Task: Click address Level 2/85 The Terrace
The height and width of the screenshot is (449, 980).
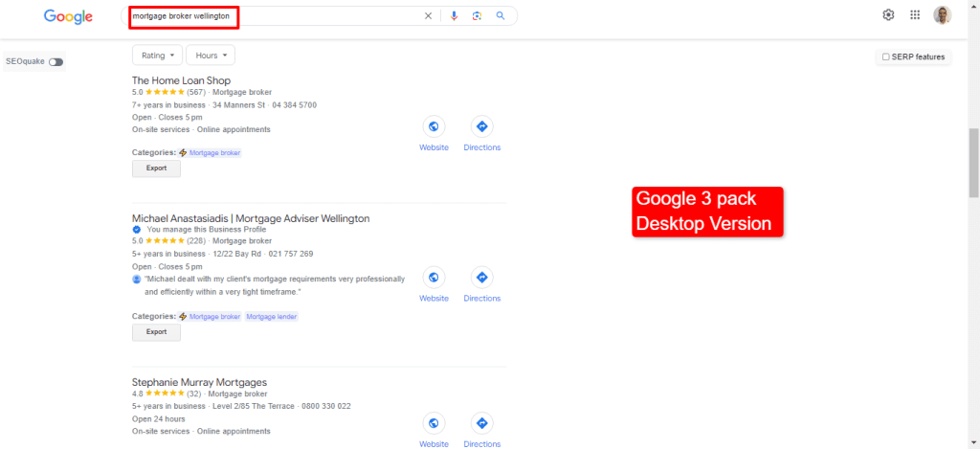Action: [253, 406]
